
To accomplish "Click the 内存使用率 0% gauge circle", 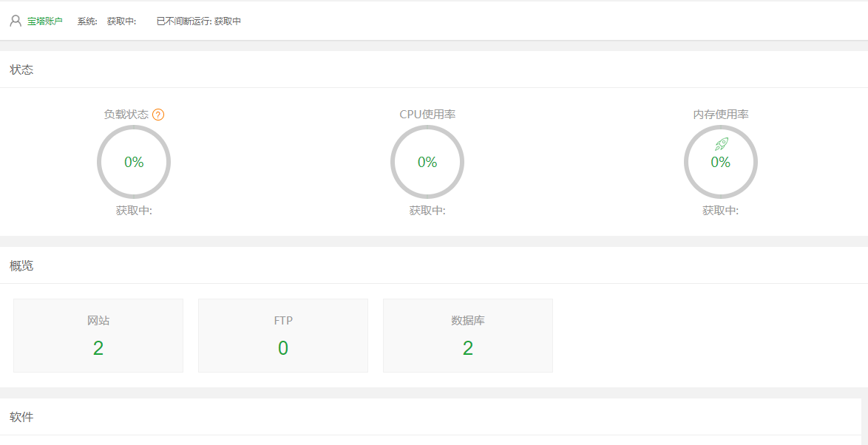I will click(721, 162).
